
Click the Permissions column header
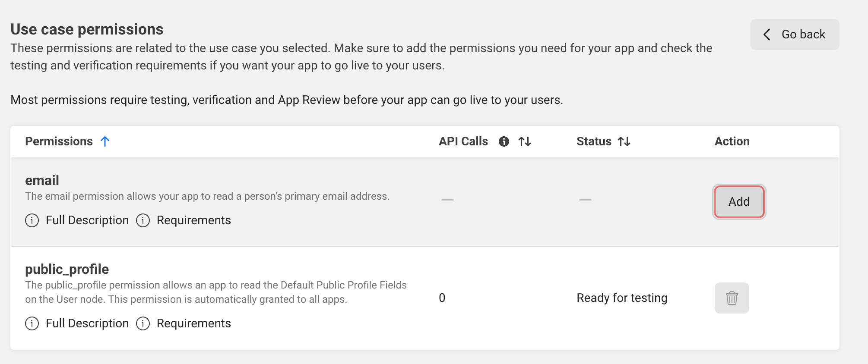coord(59,141)
